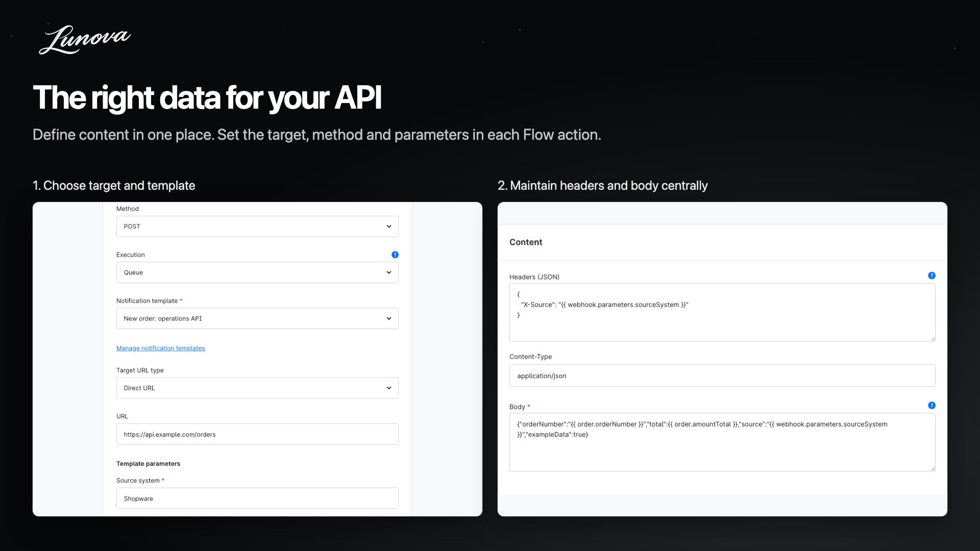This screenshot has width=980, height=551.
Task: Click inside the Body textarea
Action: (x=722, y=442)
